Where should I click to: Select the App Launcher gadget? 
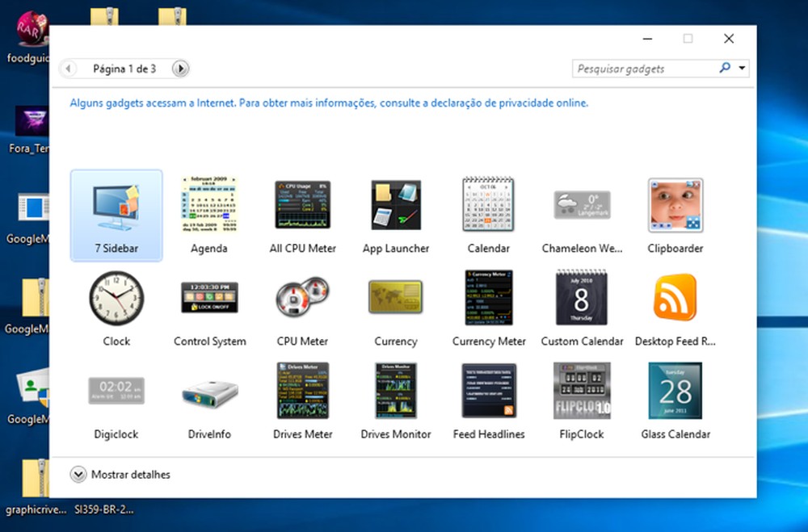click(395, 206)
